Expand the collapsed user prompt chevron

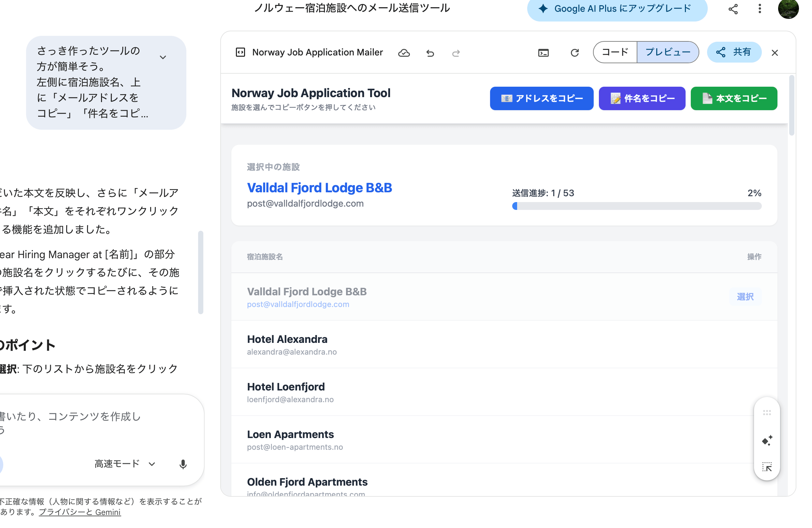pyautogui.click(x=163, y=57)
